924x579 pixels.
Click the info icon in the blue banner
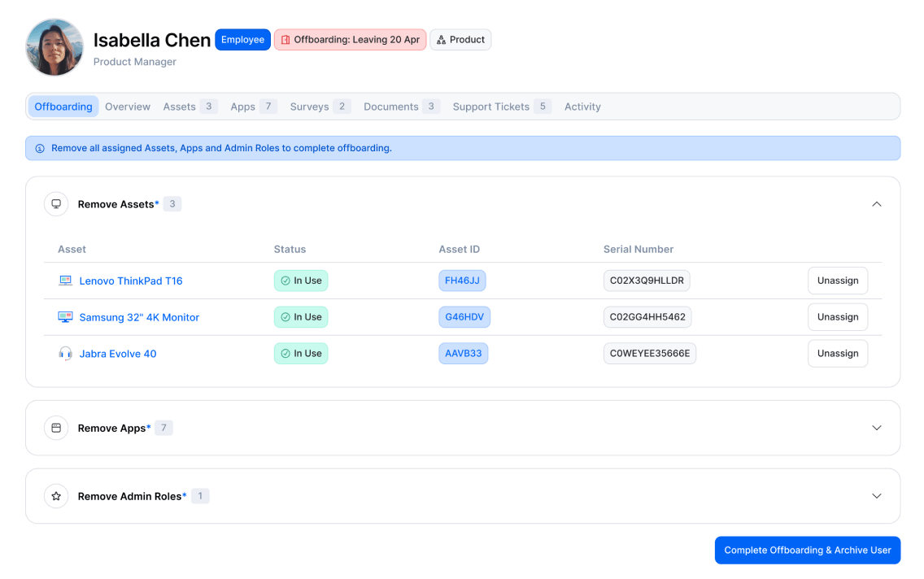39,147
